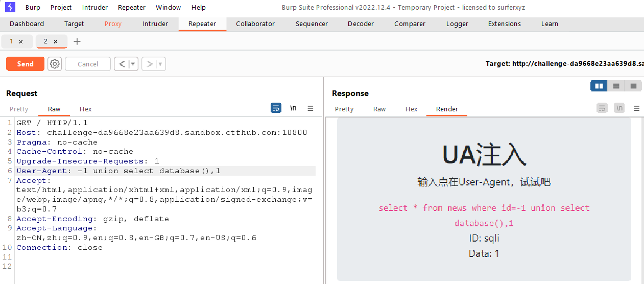Click the rendered SQL query text
This screenshot has height=284, width=644.
coord(484,215)
